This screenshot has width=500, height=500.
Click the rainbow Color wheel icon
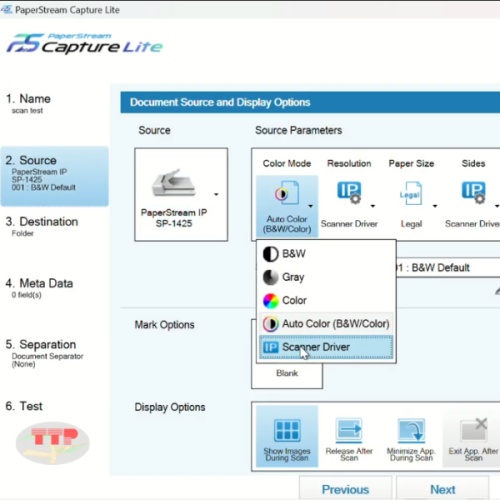(x=270, y=301)
